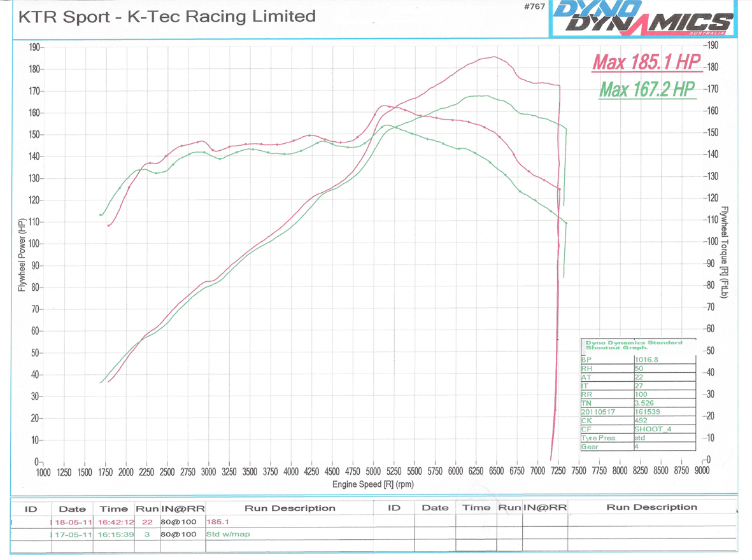Click the right table's "ID" column header
This screenshot has height=560, width=752.
[x=394, y=508]
